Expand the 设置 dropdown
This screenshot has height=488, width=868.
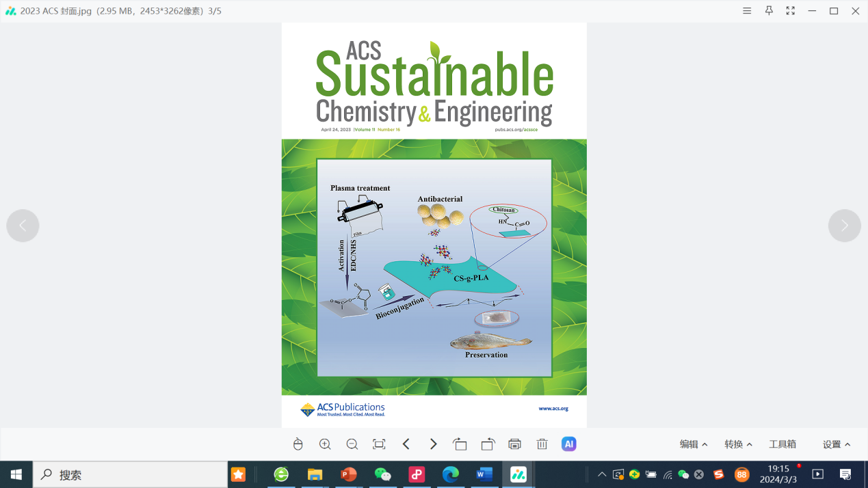click(836, 444)
